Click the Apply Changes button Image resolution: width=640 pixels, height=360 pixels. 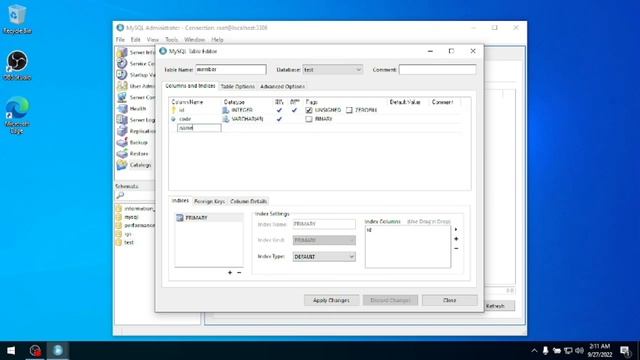(x=331, y=300)
